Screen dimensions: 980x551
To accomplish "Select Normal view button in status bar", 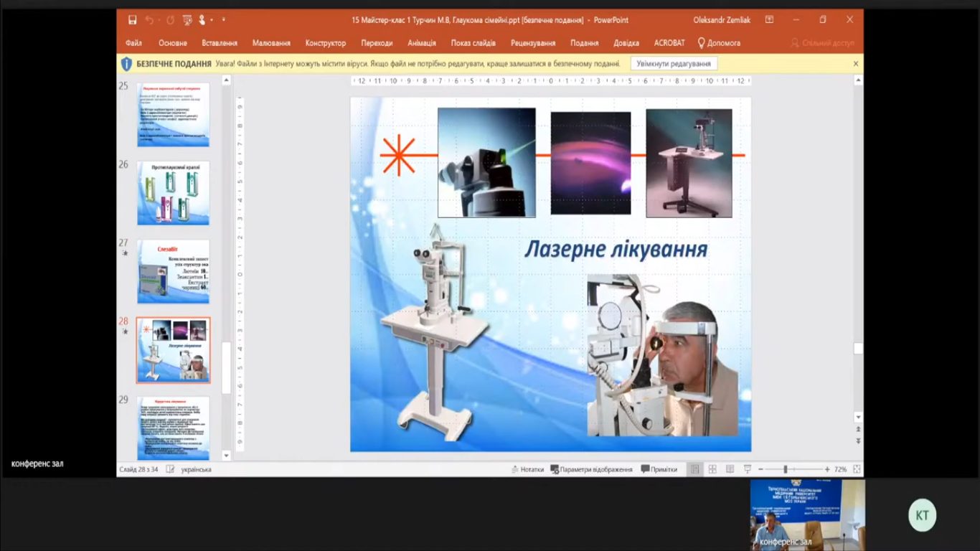I will tap(694, 469).
